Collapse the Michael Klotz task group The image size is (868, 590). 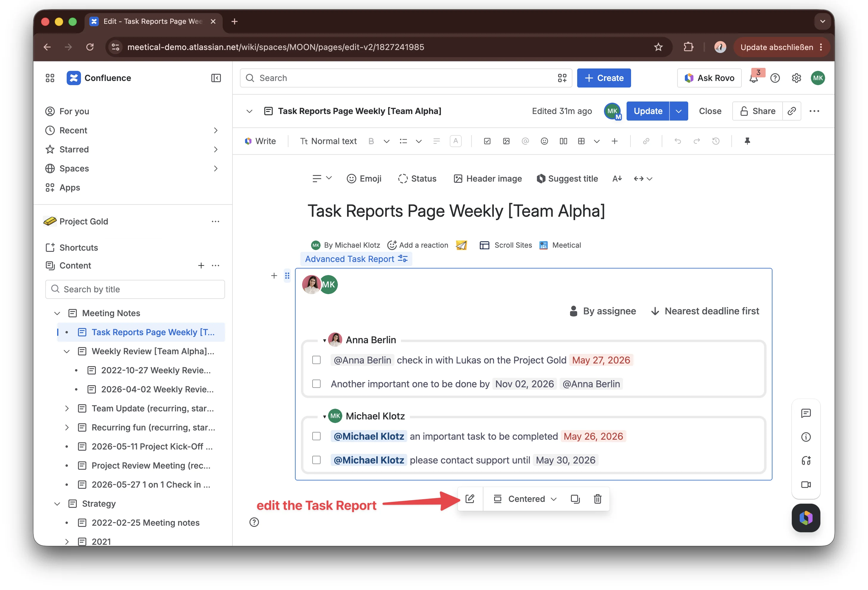coord(324,417)
